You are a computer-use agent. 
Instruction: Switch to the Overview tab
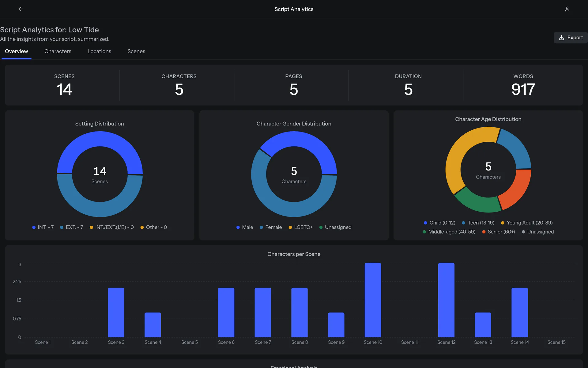point(17,52)
